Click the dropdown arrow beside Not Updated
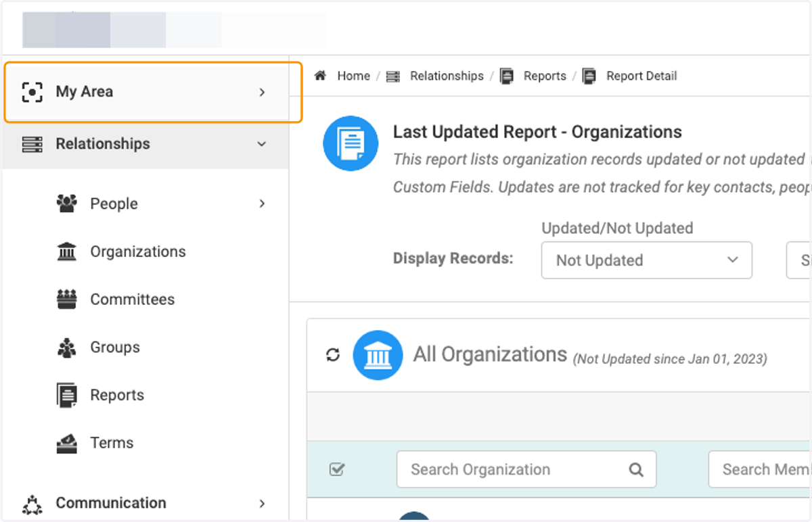This screenshot has height=522, width=812. (x=732, y=260)
